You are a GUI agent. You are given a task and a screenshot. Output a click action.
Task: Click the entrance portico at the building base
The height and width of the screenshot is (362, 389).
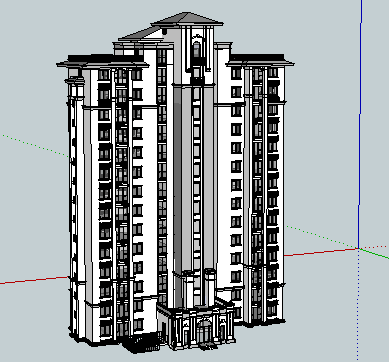click(x=196, y=325)
